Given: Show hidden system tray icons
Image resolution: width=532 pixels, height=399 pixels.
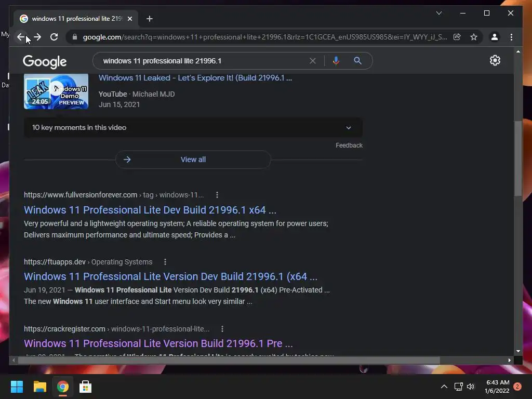Looking at the screenshot, I should pos(444,387).
